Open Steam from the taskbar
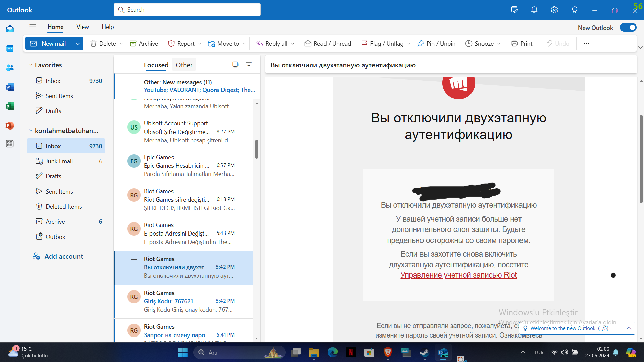The width and height of the screenshot is (644, 362). click(x=425, y=352)
